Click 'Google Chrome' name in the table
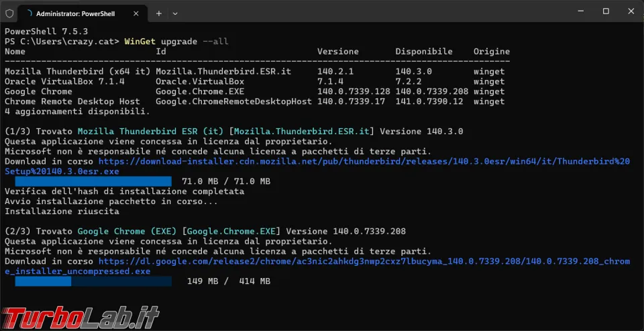The width and height of the screenshot is (644, 331). coord(38,91)
